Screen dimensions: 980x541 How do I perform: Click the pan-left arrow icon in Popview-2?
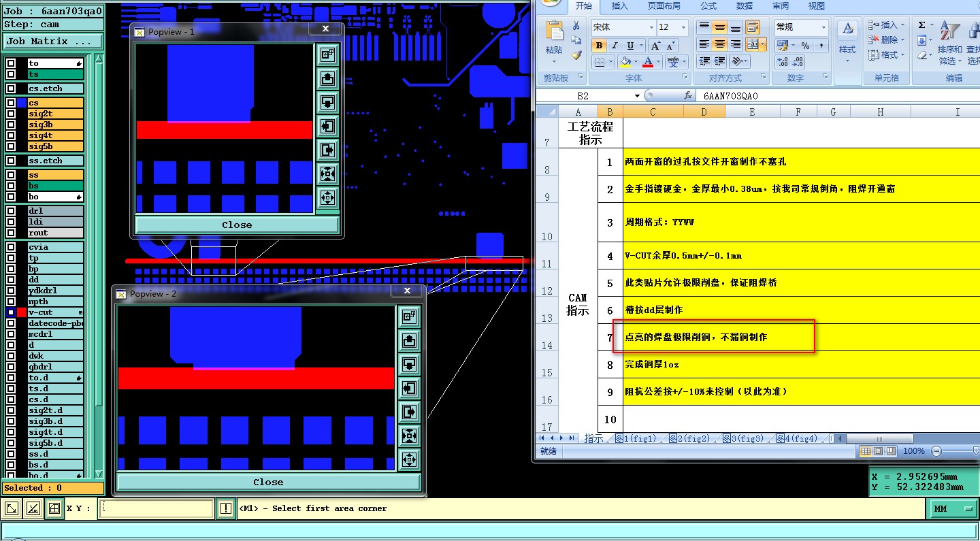pos(409,388)
